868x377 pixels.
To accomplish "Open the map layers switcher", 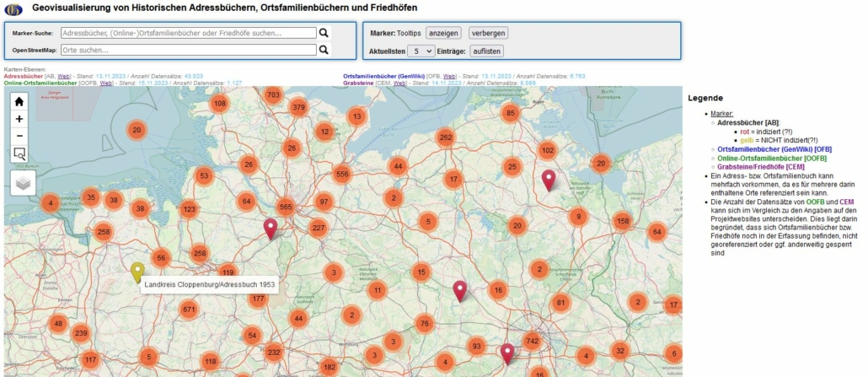I will point(23,182).
